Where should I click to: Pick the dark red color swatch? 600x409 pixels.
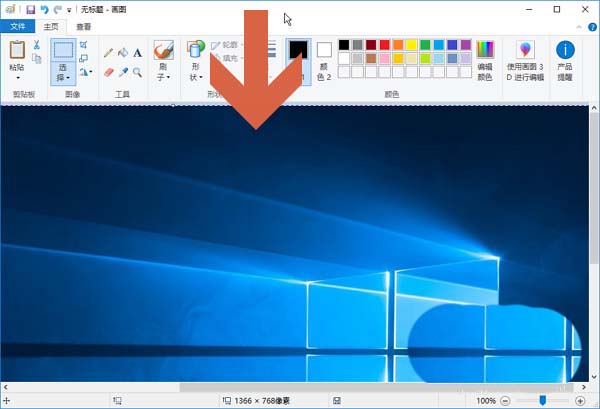(x=371, y=45)
